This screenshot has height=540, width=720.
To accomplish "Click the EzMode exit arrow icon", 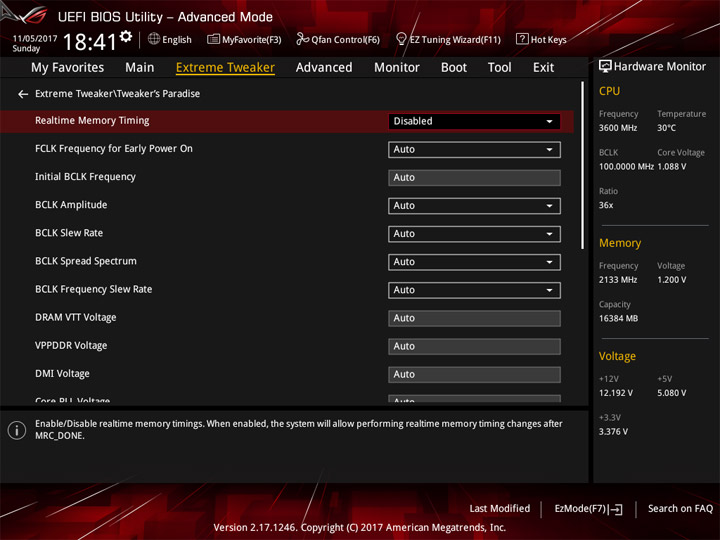I will tap(616, 509).
